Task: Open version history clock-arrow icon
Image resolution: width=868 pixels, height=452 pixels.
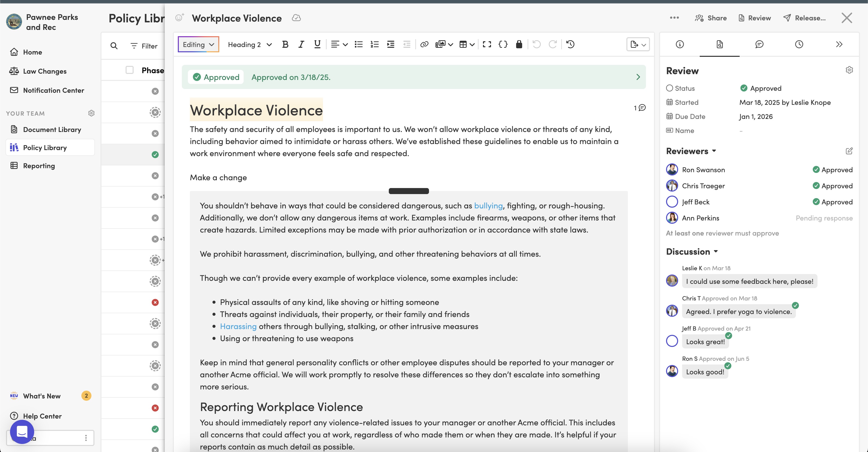Action: [x=570, y=44]
